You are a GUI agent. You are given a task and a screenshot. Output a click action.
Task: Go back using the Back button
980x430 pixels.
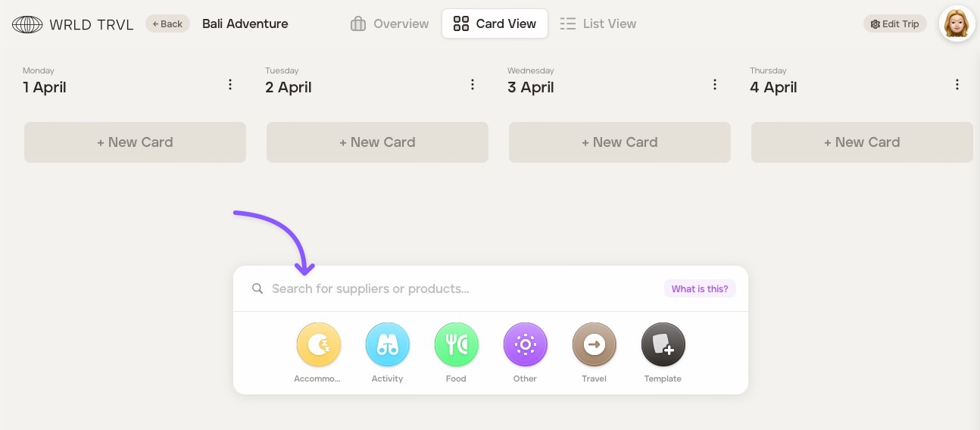pos(167,24)
